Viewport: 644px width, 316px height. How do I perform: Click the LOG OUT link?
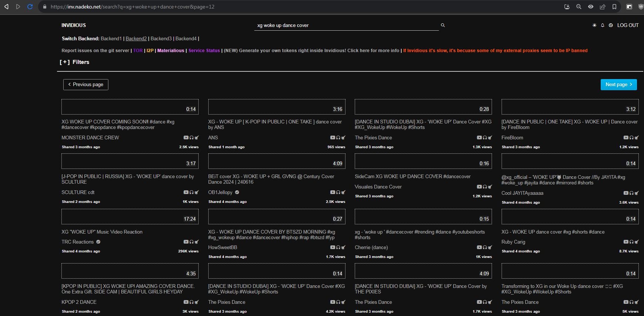pos(628,25)
